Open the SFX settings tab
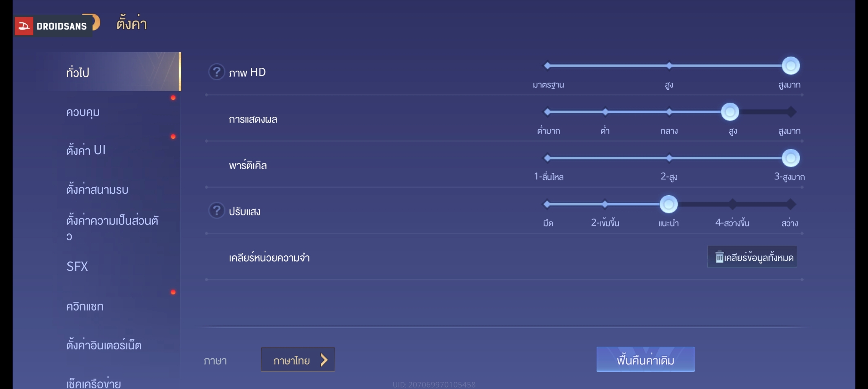Screen dimensions: 868x389 pos(77,266)
